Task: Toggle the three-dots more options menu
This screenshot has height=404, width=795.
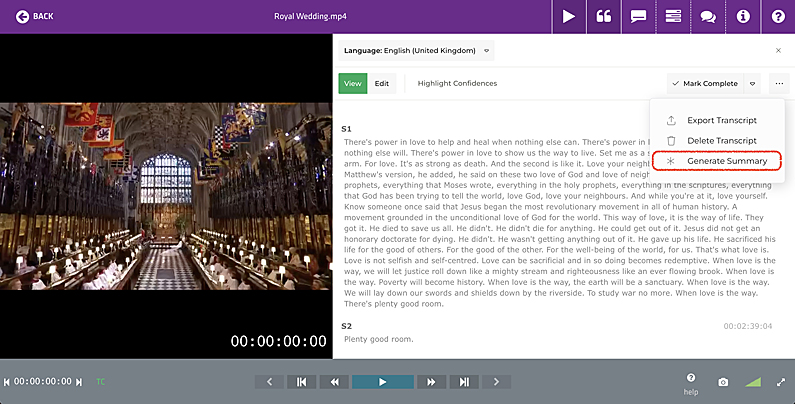Action: click(779, 83)
